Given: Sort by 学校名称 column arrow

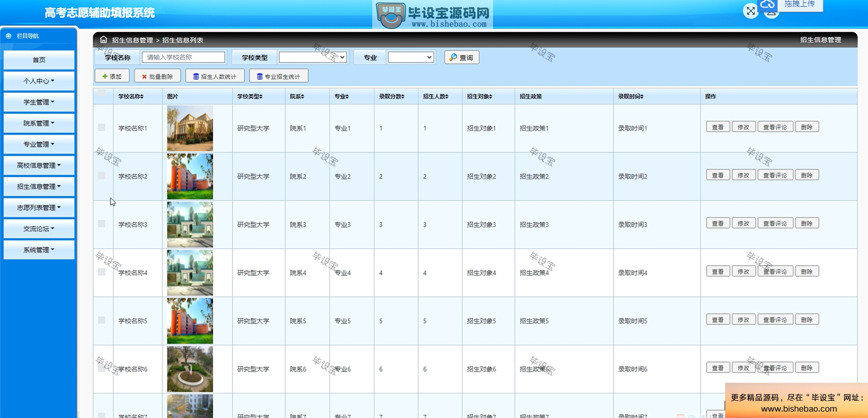Looking at the screenshot, I should point(142,97).
